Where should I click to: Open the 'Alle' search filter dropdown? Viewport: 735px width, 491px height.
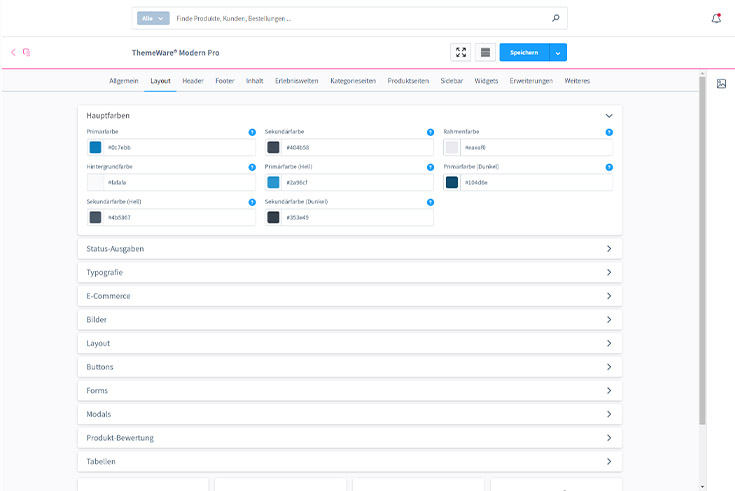point(153,18)
